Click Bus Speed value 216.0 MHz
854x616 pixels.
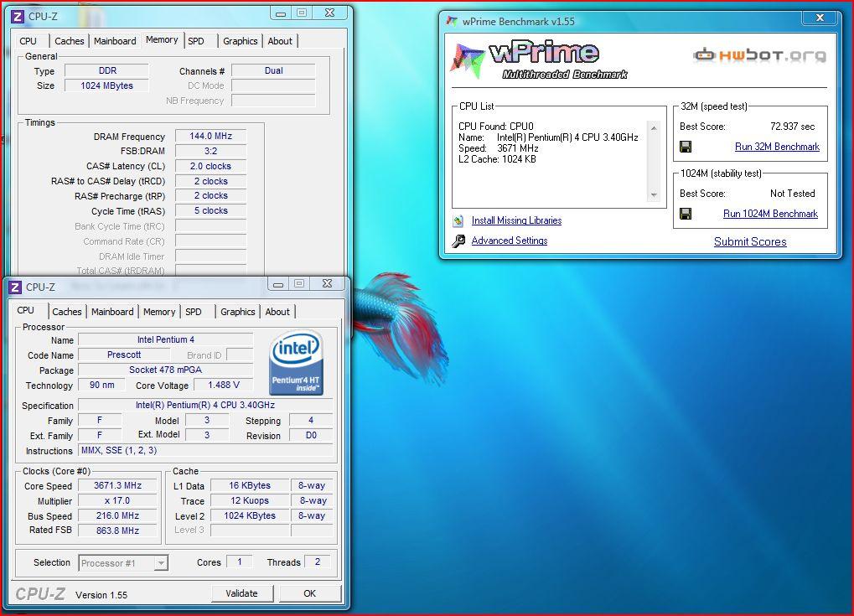[x=117, y=515]
